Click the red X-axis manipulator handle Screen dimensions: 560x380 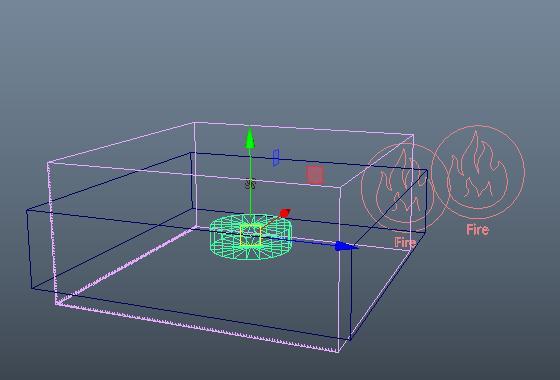tap(285, 213)
